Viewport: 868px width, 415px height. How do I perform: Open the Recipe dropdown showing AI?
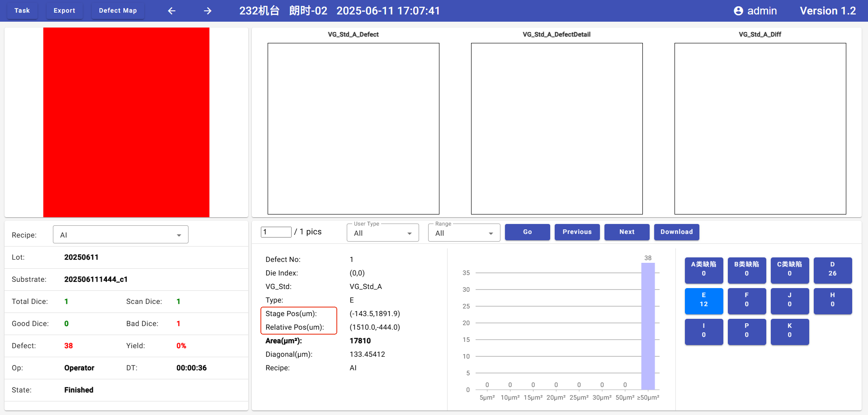coord(120,235)
